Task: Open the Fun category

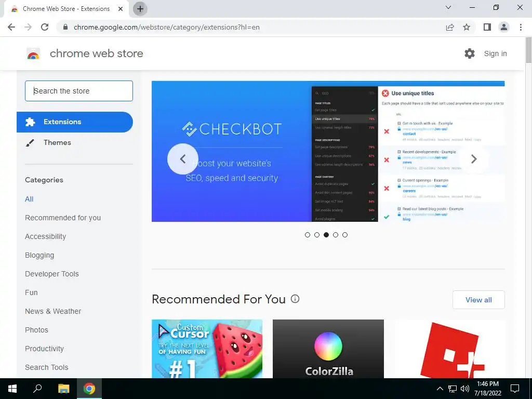Action: click(31, 292)
